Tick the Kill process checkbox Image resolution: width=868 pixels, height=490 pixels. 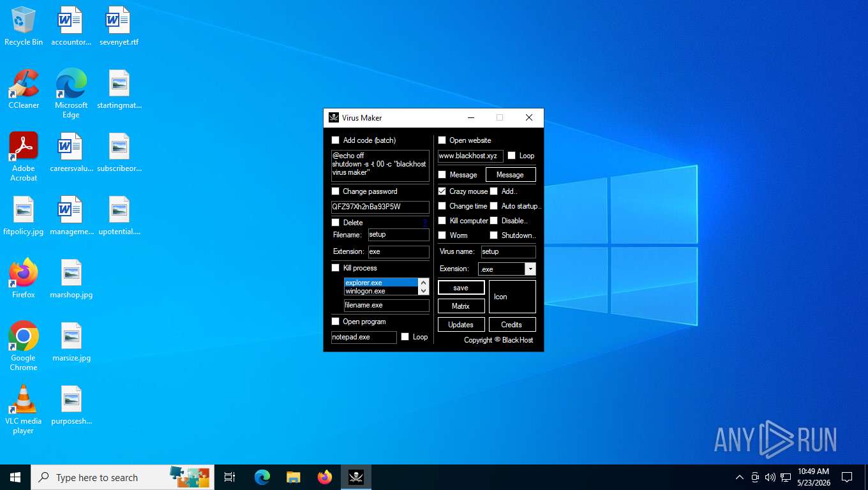tap(336, 268)
